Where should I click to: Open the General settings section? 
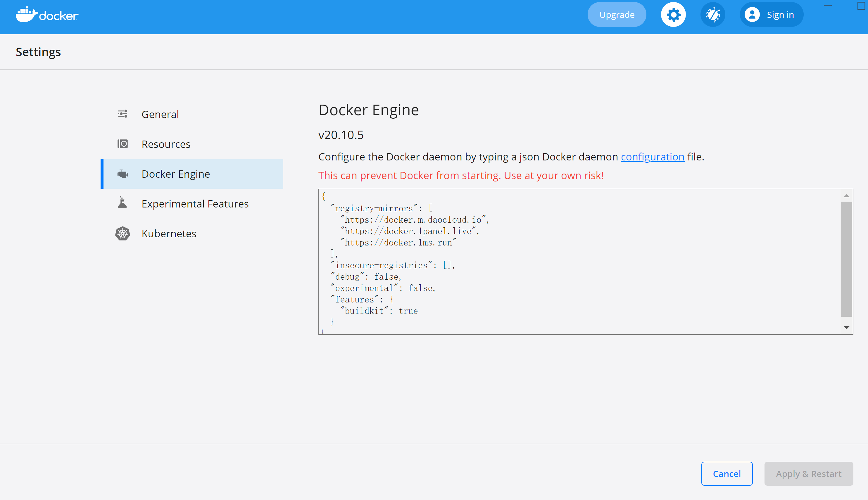tap(192, 114)
